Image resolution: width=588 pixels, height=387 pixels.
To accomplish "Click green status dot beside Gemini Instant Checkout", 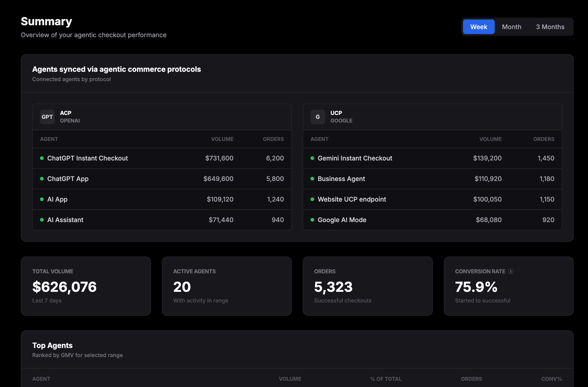I will pyautogui.click(x=312, y=158).
